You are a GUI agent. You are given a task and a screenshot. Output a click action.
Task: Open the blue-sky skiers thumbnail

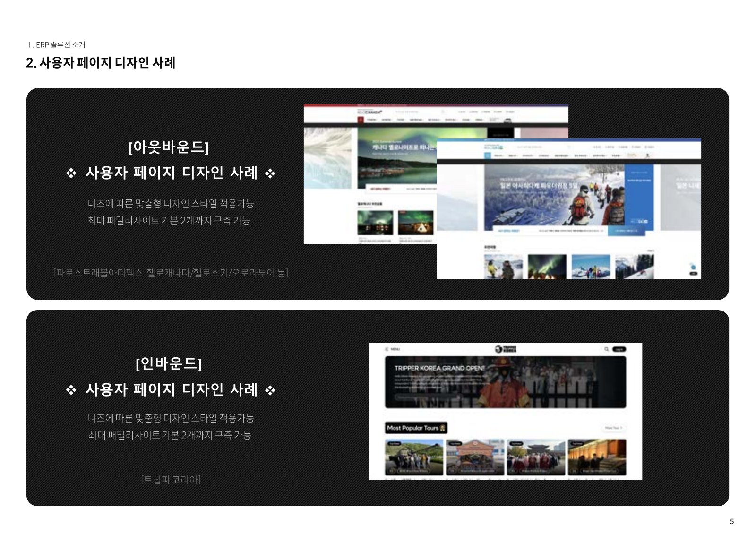tap(591, 267)
